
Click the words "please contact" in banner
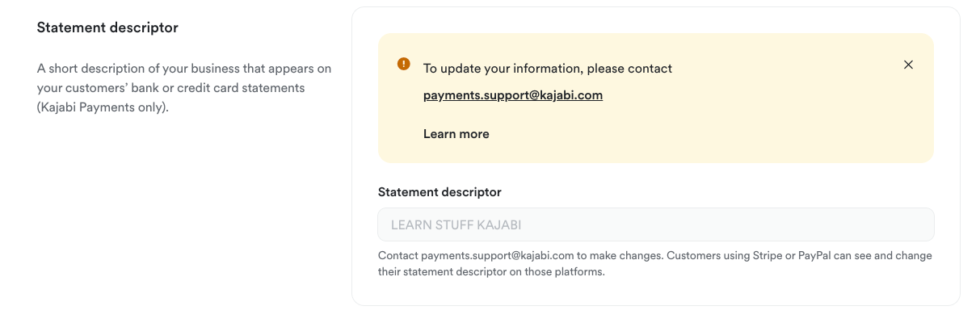633,69
